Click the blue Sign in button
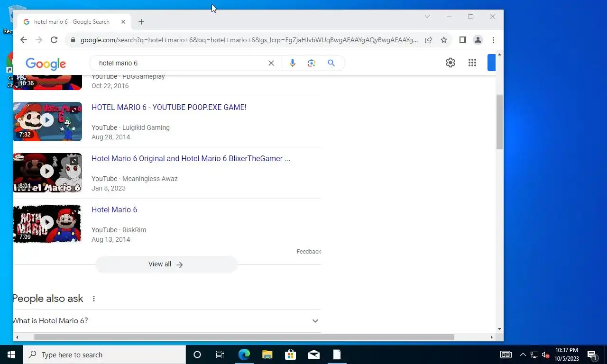The image size is (607, 364). (491, 63)
